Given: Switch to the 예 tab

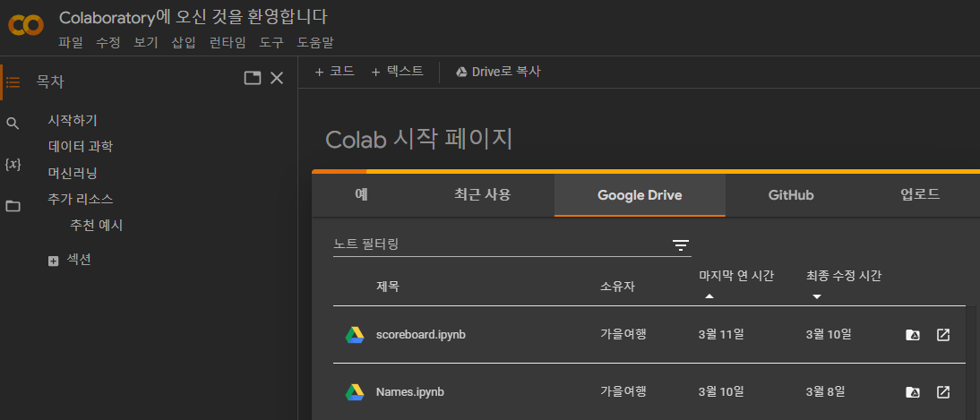Looking at the screenshot, I should pos(361,195).
